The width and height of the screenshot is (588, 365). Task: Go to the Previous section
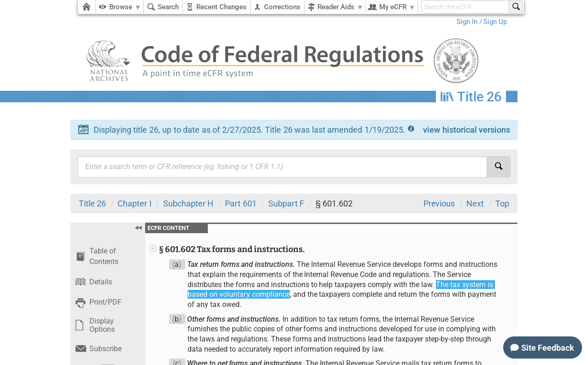(x=439, y=204)
